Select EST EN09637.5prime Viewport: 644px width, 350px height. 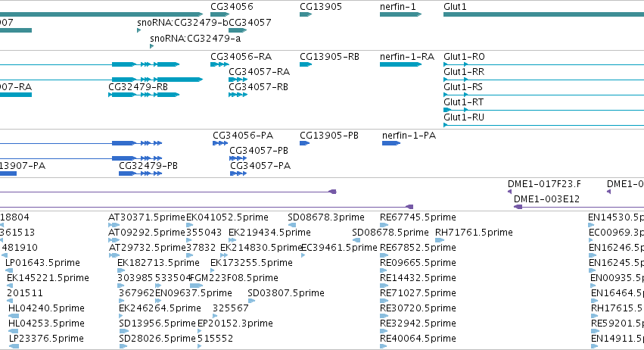coord(194,294)
